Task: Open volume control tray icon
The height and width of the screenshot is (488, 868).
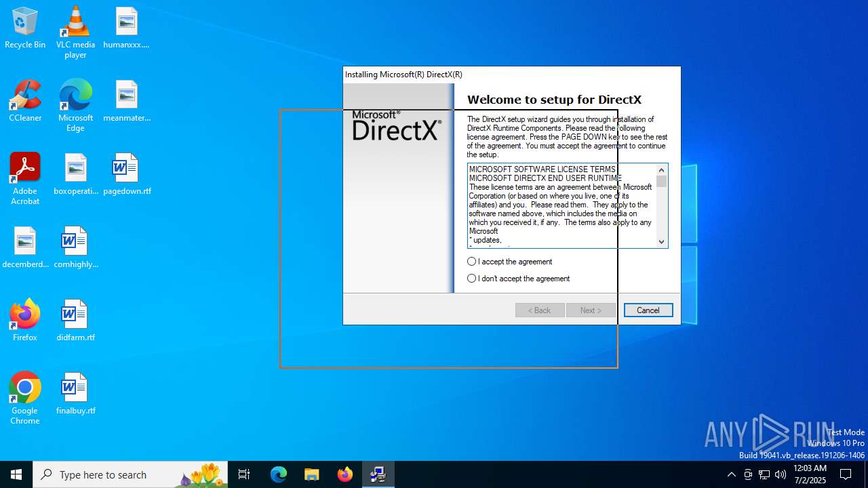Action: [x=781, y=474]
